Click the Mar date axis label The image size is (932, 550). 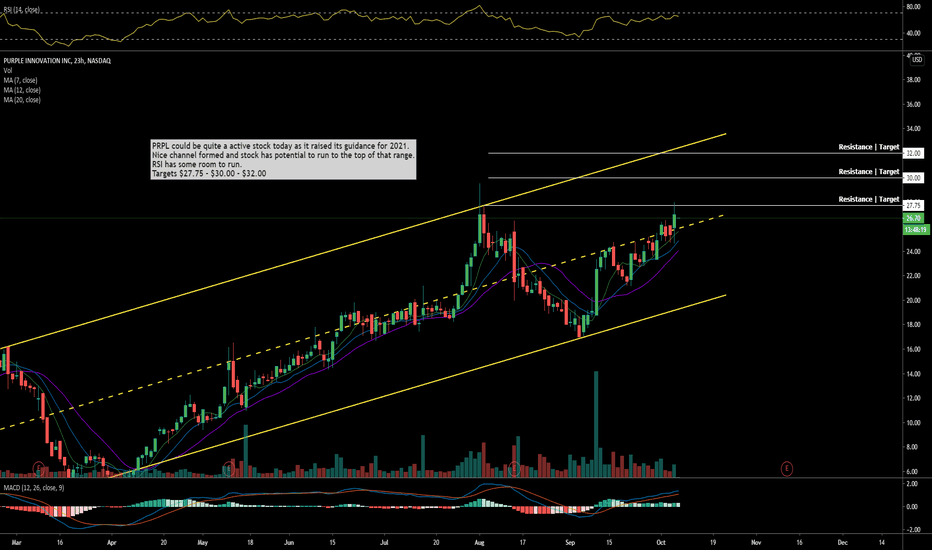[17, 542]
